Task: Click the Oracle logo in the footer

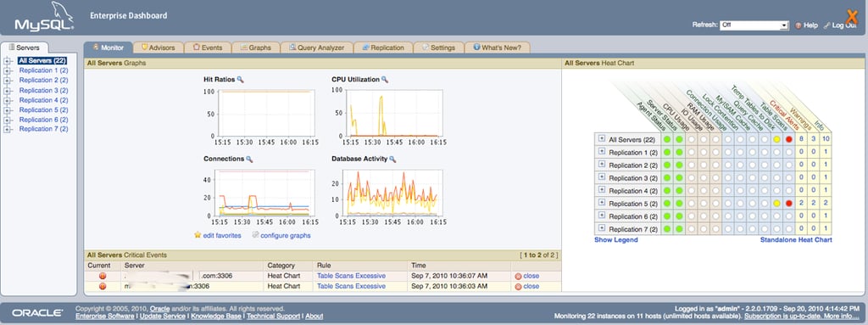Action: click(37, 313)
